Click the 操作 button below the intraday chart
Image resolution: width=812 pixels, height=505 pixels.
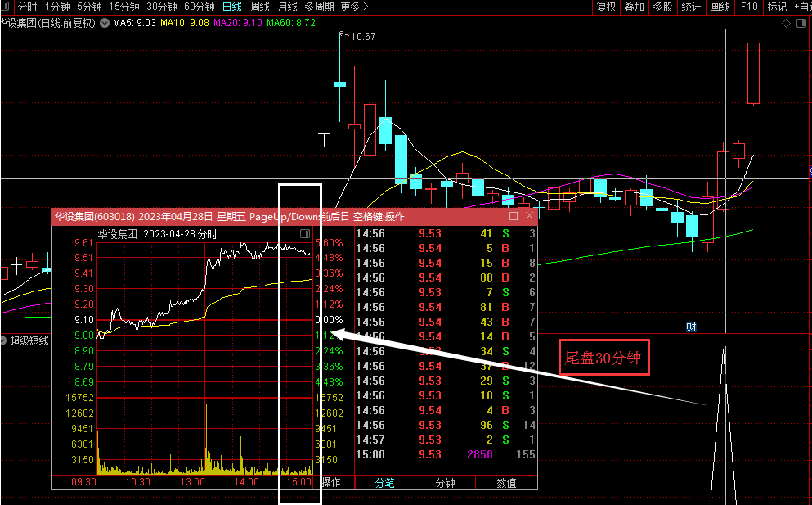(331, 482)
